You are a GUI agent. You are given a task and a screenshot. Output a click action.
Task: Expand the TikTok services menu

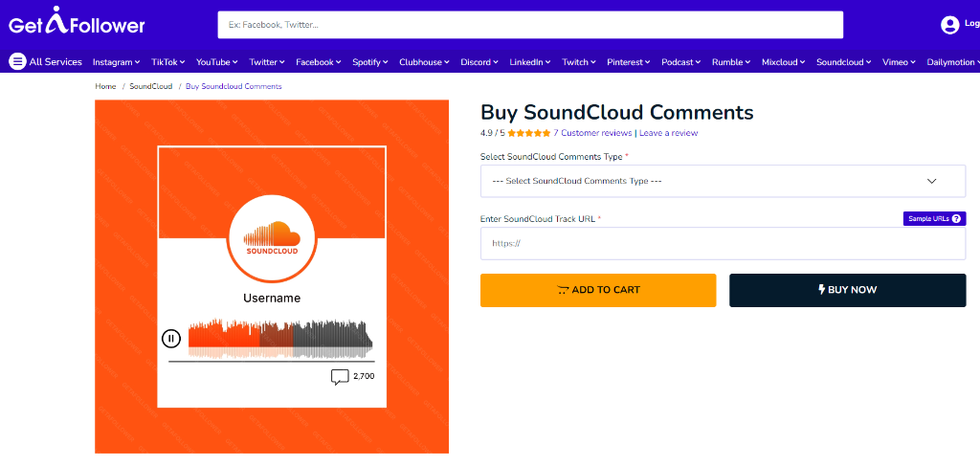[x=168, y=62]
